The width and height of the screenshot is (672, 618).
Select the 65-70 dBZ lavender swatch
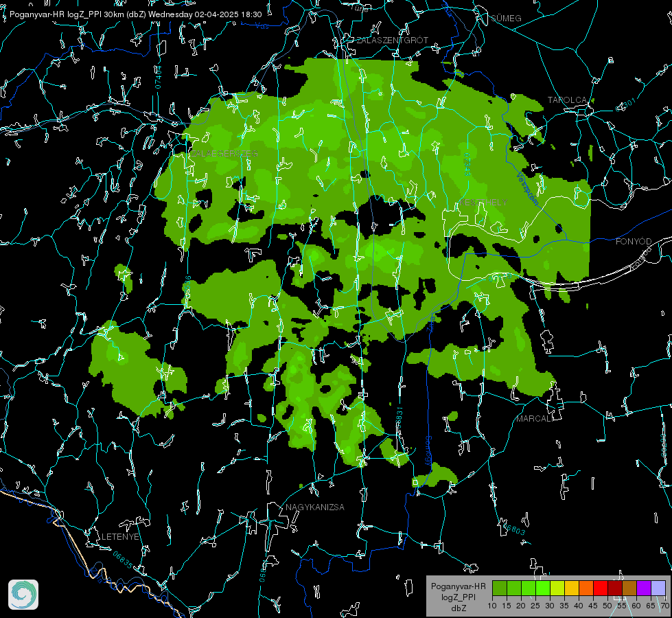[x=658, y=588]
